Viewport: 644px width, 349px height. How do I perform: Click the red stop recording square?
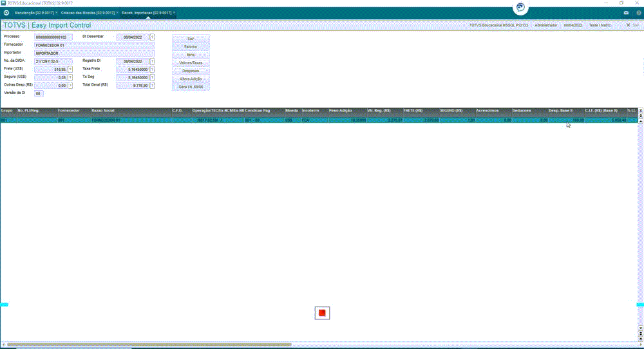322,313
